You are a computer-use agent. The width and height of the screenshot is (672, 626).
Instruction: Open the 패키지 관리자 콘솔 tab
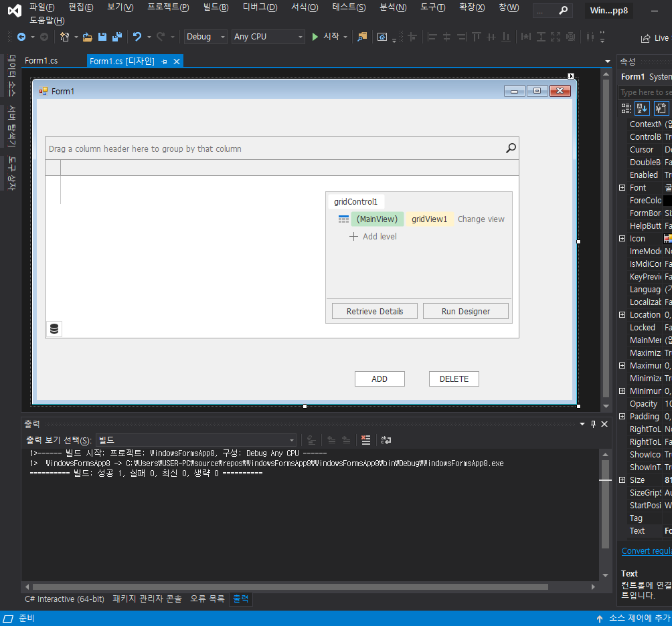[147, 599]
